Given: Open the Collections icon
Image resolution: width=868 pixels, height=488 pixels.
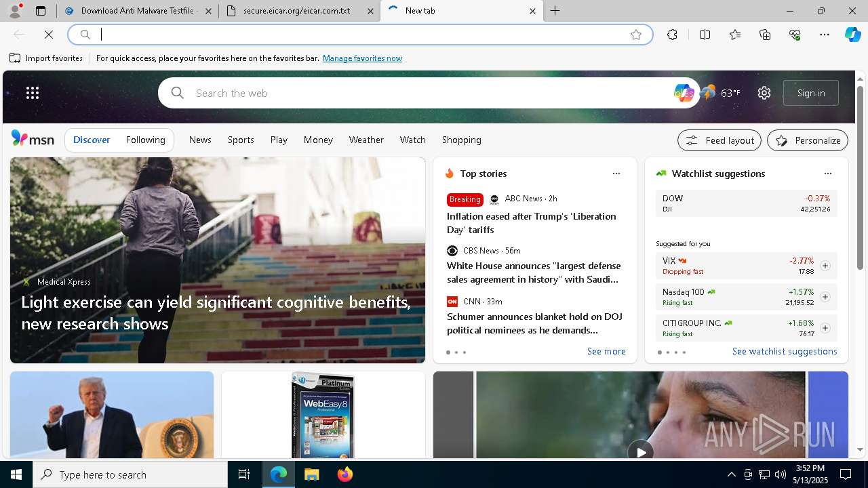Looking at the screenshot, I should 765,35.
